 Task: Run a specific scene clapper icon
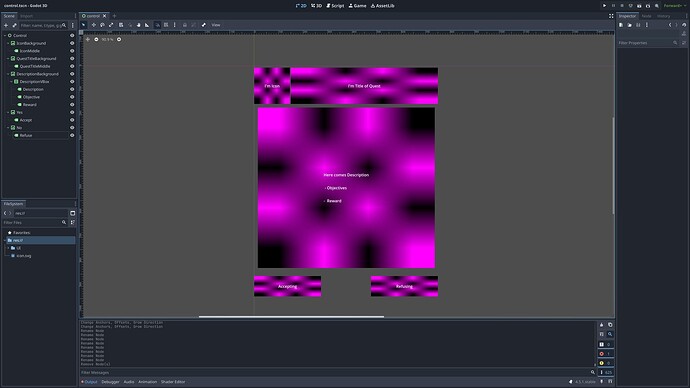(648, 6)
